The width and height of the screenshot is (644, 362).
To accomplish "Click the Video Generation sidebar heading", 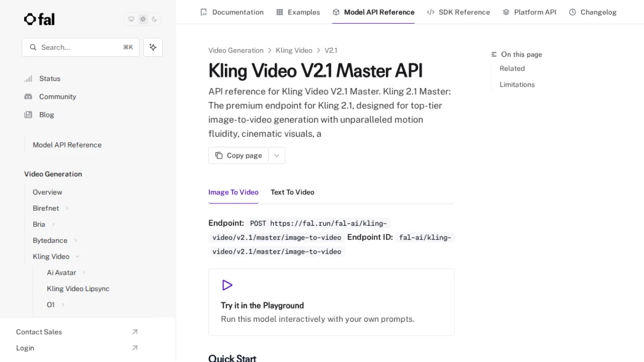I will 53,174.
